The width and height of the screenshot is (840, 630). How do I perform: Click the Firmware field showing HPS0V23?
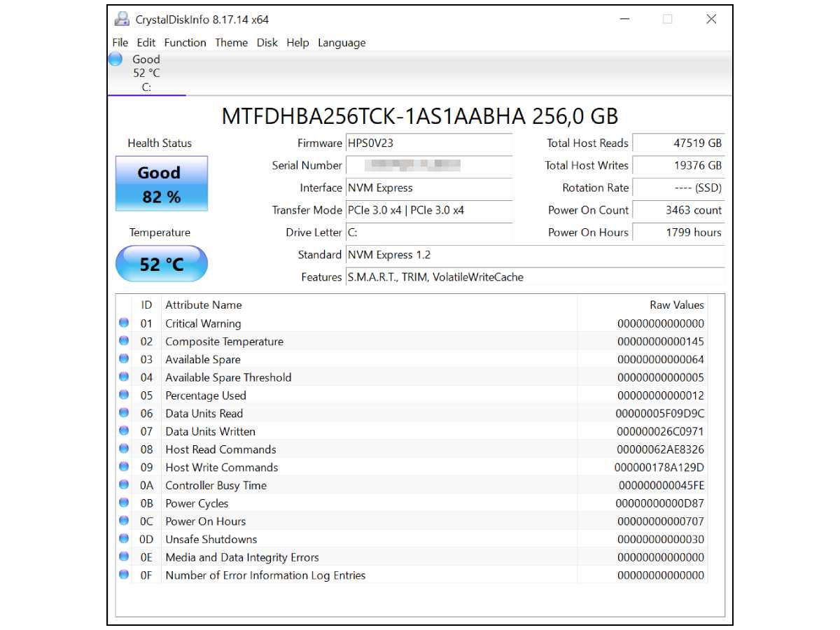click(x=428, y=143)
